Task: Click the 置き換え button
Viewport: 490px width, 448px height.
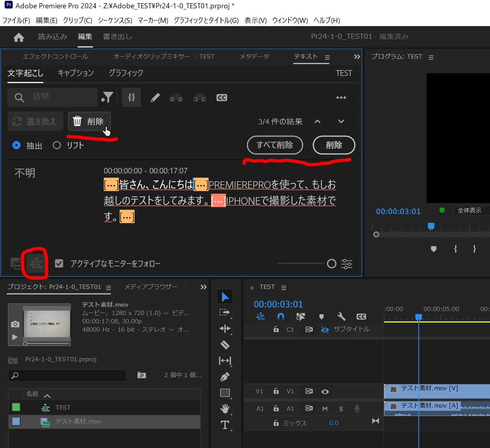Action: coord(35,121)
